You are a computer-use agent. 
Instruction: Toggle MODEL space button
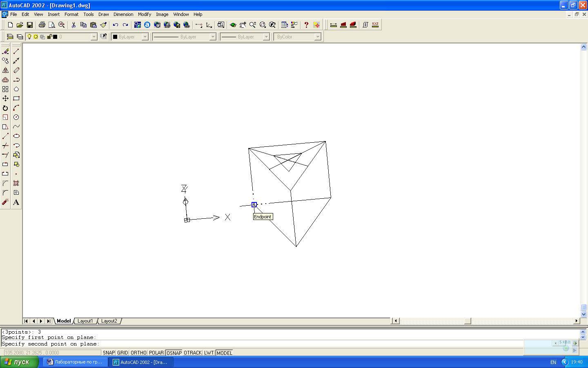[x=224, y=353]
